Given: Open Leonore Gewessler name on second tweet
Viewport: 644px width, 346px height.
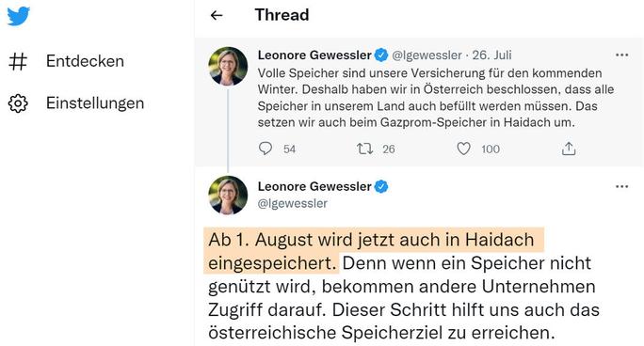Looking at the screenshot, I should coord(314,186).
